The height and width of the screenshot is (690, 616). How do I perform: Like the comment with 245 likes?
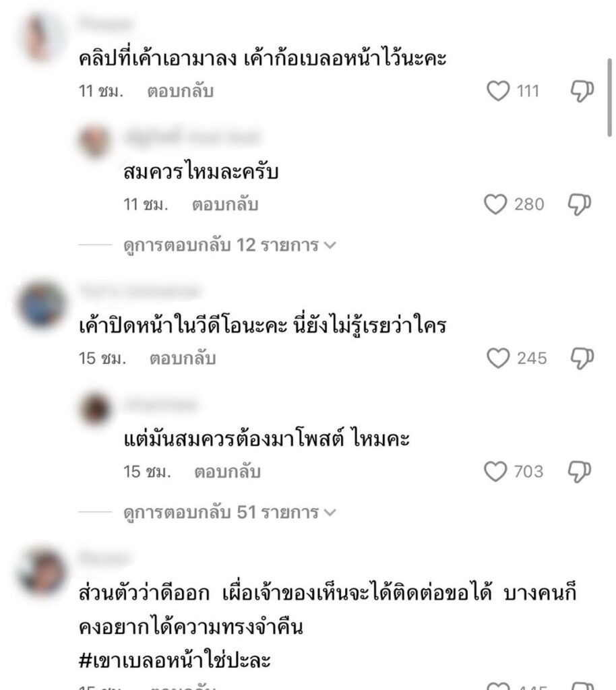498,358
